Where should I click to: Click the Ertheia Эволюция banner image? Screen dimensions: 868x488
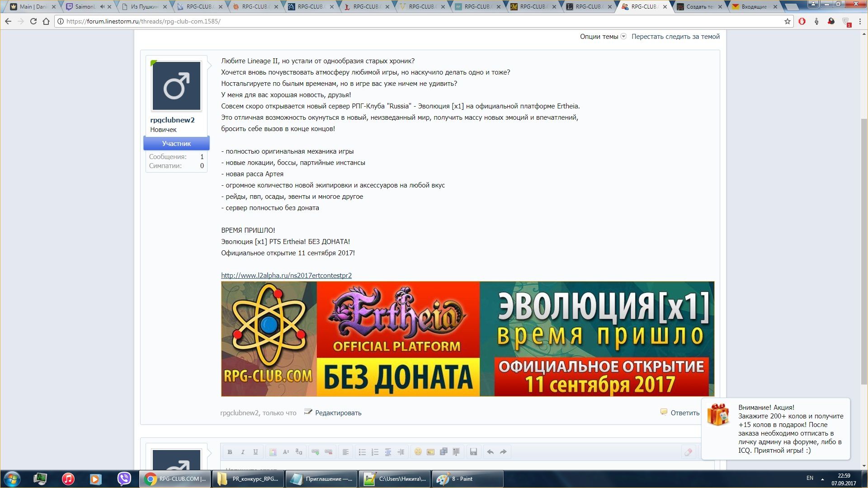click(467, 339)
